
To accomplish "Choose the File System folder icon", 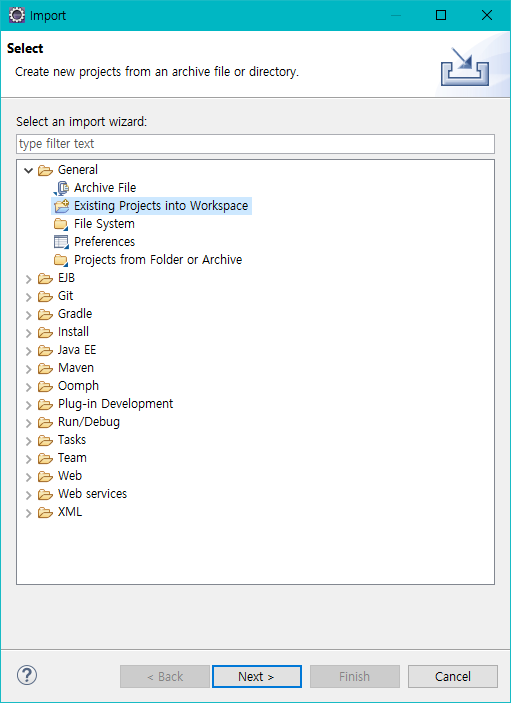I will [61, 224].
